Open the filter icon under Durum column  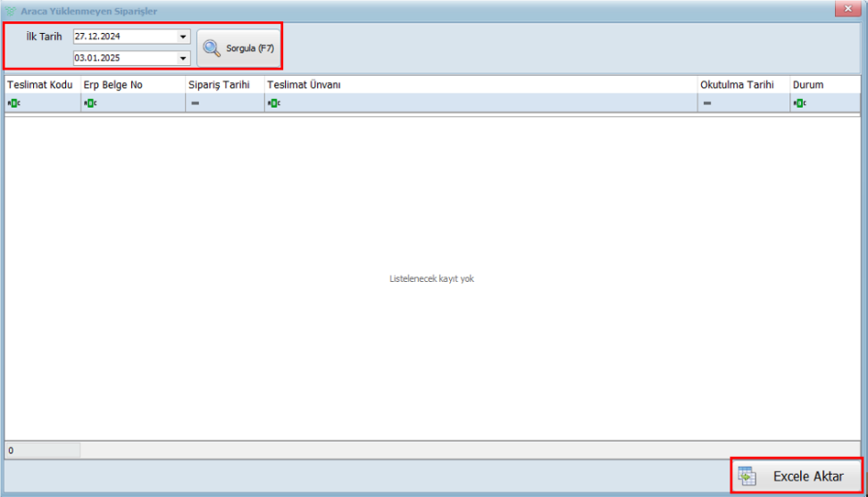[799, 104]
